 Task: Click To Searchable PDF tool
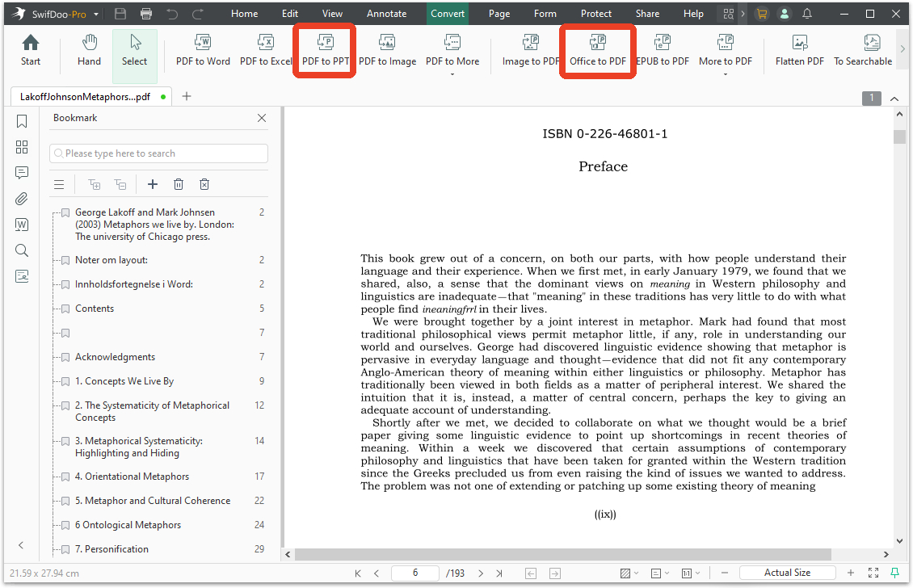863,51
